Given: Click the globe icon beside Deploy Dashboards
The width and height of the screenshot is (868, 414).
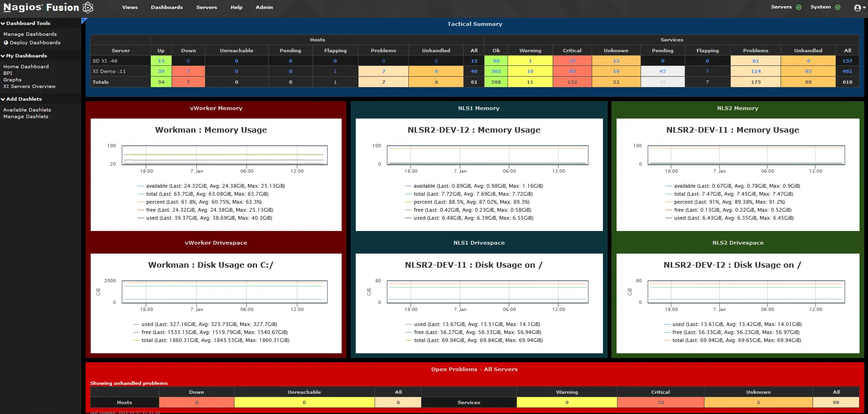Looking at the screenshot, I should pos(6,42).
